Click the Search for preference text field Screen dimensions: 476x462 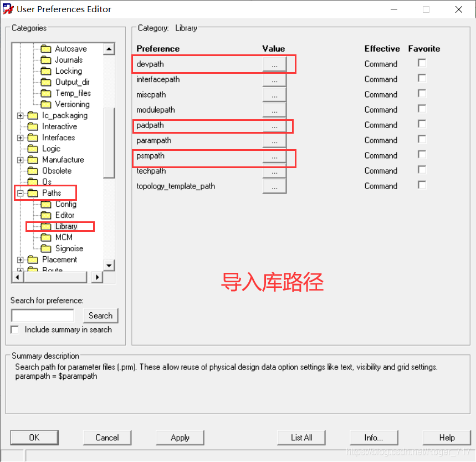tap(43, 316)
